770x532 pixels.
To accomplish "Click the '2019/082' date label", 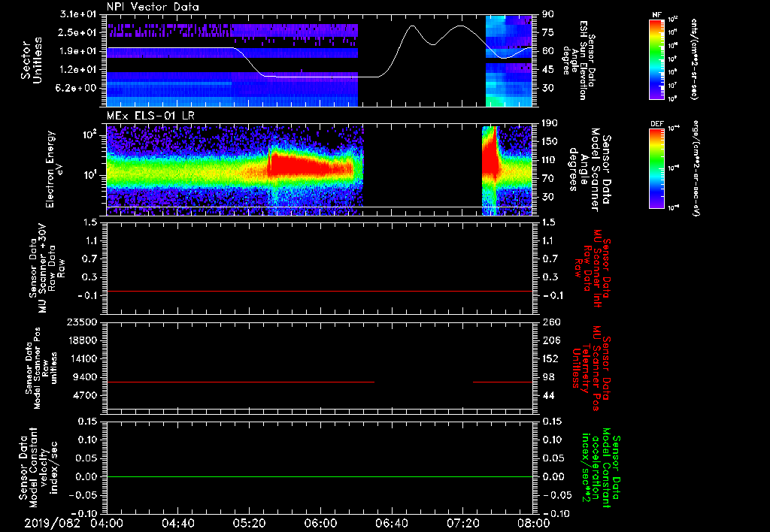I will point(53,523).
